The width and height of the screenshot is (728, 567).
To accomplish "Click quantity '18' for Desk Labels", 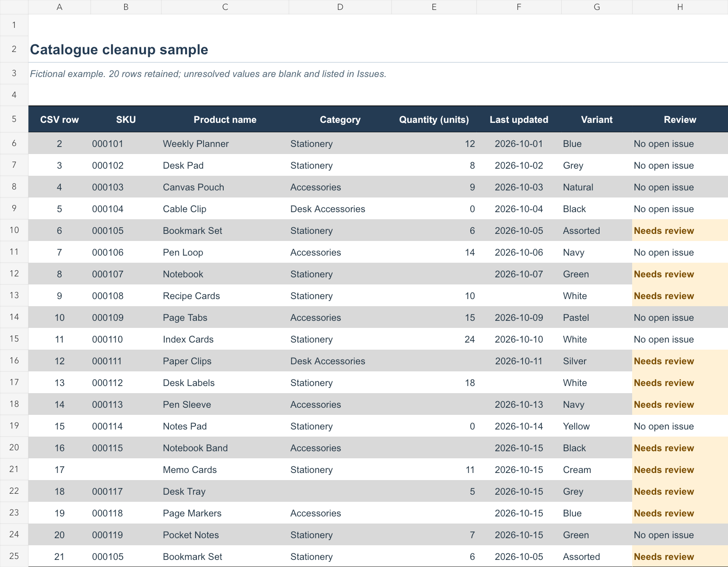I will click(434, 383).
